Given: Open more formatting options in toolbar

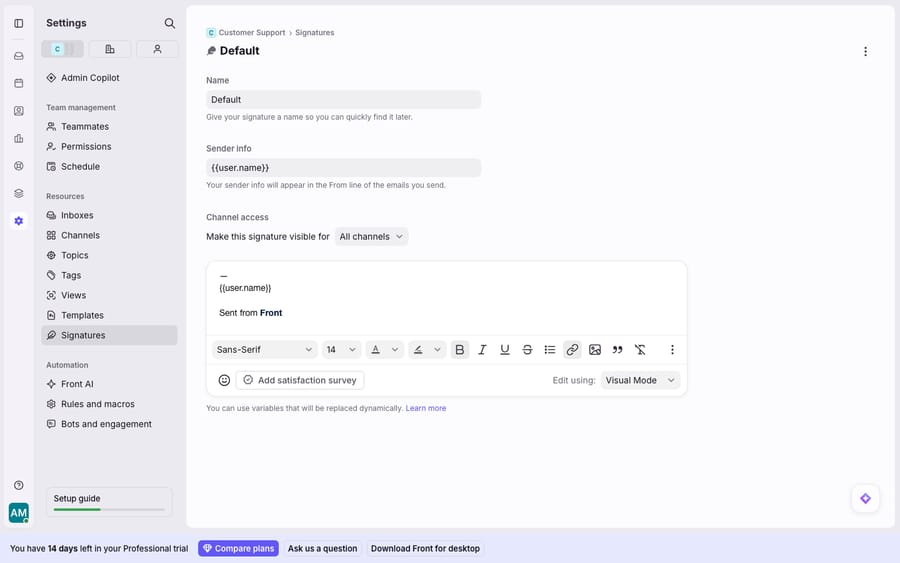Looking at the screenshot, I should (672, 350).
